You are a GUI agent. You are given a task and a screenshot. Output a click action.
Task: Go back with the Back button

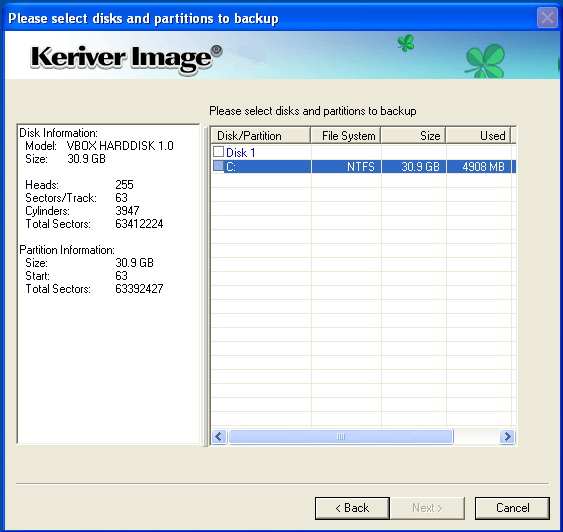coord(352,508)
